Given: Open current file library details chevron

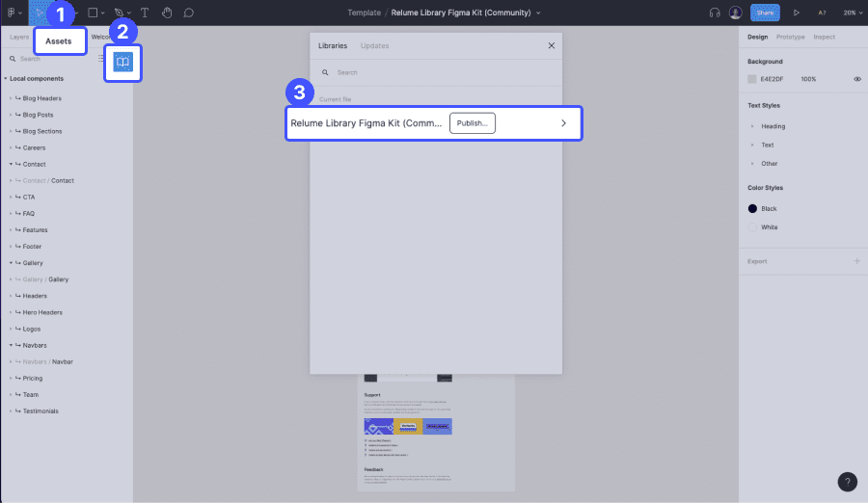Looking at the screenshot, I should click(x=563, y=123).
